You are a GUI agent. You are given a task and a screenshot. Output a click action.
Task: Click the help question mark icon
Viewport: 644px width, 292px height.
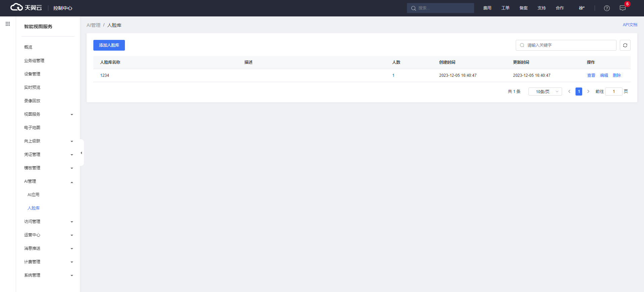607,8
